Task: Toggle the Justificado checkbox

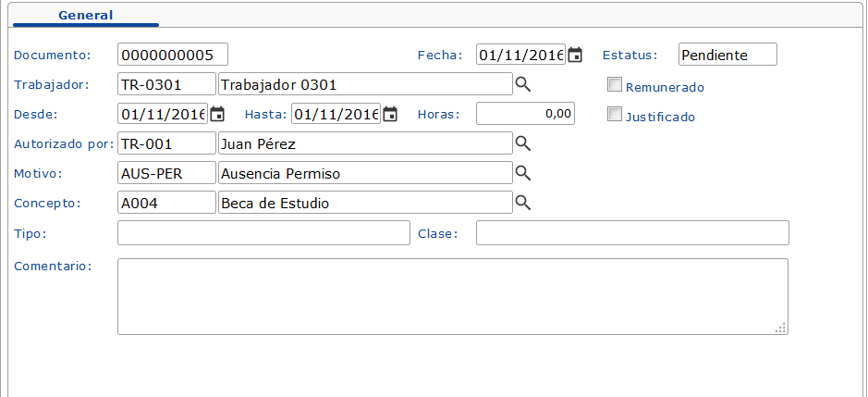Action: pyautogui.click(x=615, y=115)
